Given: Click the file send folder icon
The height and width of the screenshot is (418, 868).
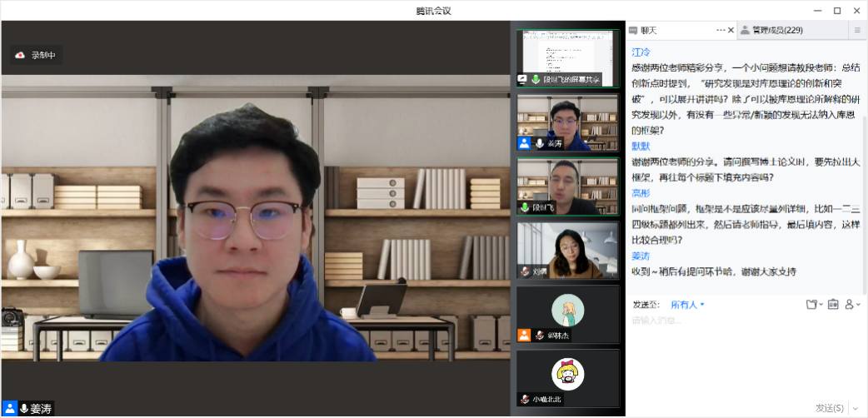Looking at the screenshot, I should [812, 305].
